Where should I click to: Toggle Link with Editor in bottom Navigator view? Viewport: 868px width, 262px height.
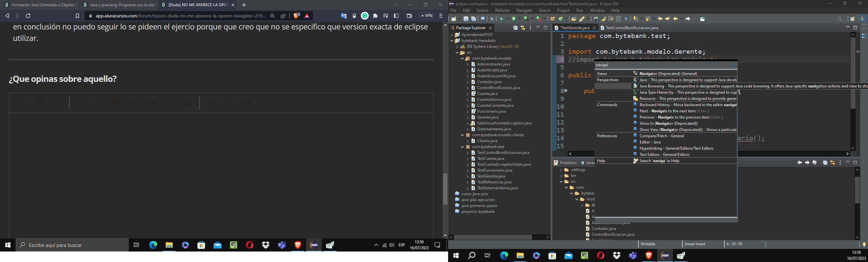pos(833,162)
